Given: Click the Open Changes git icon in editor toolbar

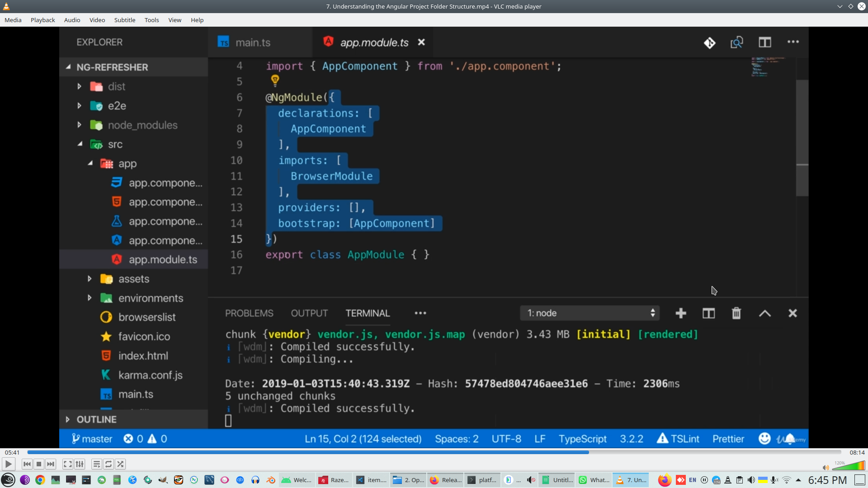Looking at the screenshot, I should [710, 42].
